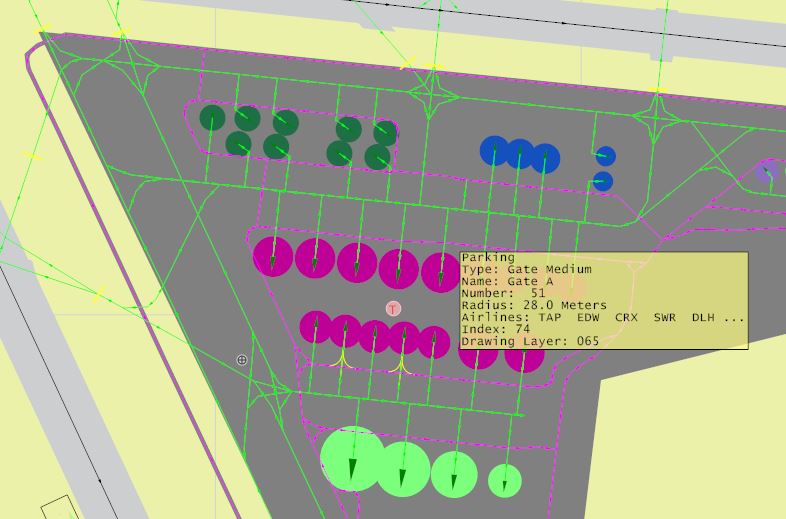Select second light green parking spot from left

[402, 468]
